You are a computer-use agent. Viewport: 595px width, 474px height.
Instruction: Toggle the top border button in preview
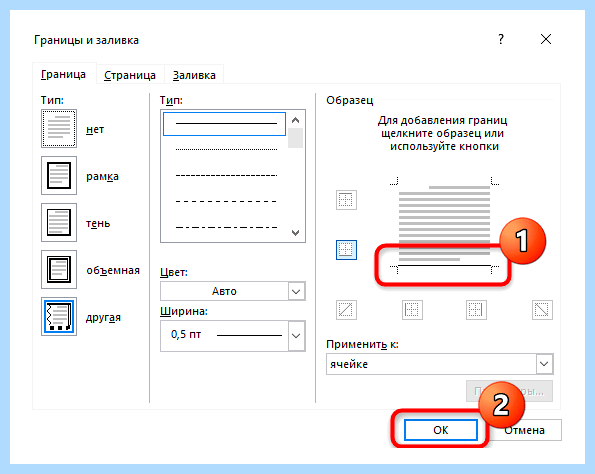click(x=346, y=200)
